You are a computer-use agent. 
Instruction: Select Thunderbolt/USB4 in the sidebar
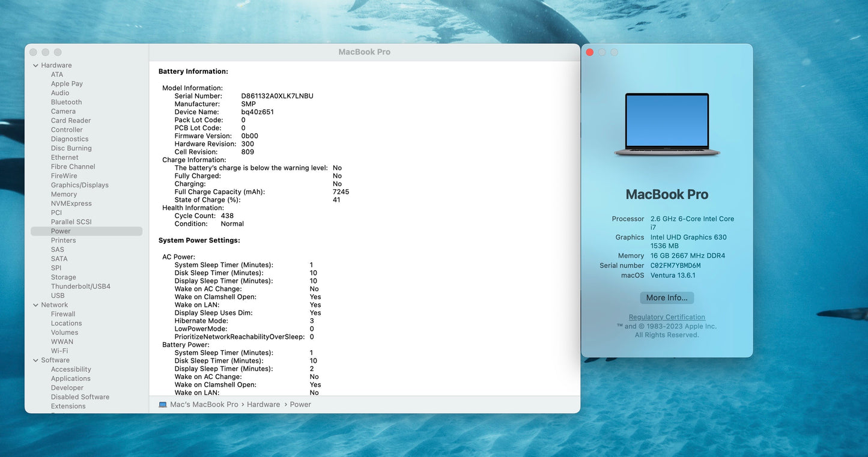click(x=80, y=286)
